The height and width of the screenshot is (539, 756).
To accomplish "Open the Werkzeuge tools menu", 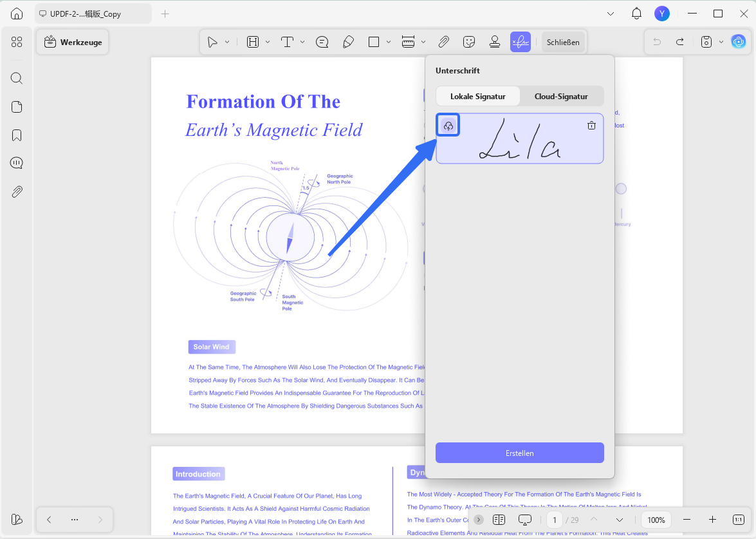I will coord(73,42).
